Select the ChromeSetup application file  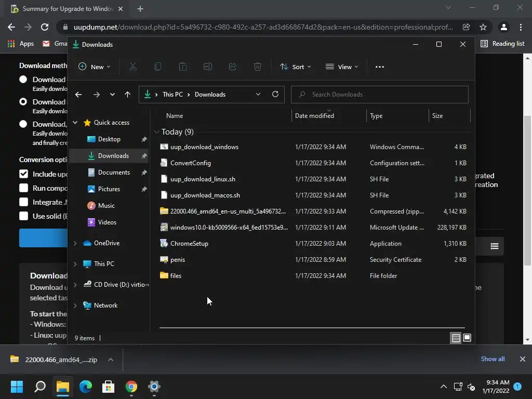[189, 244]
